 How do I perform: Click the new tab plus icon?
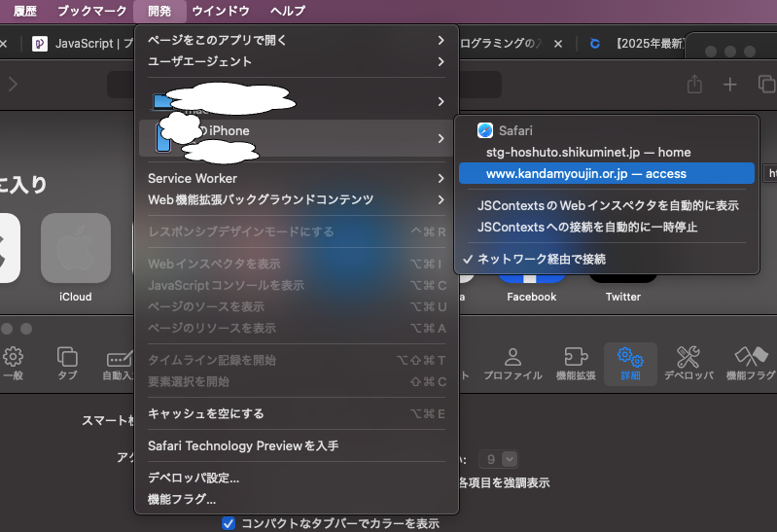729,85
